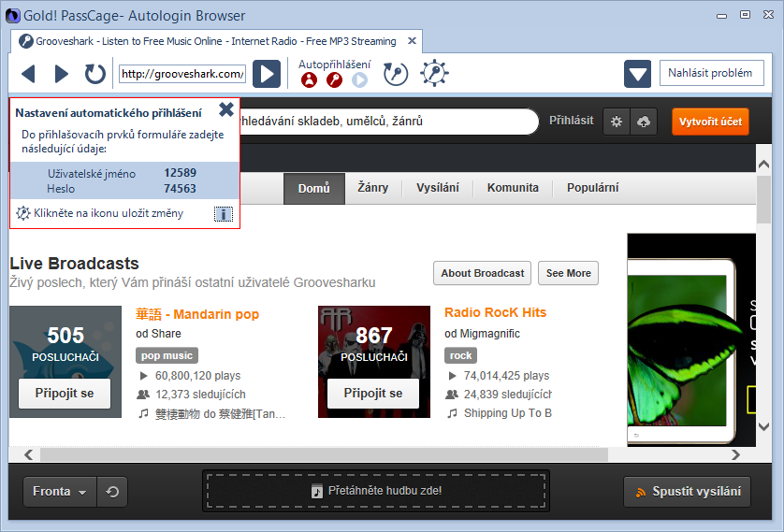Click the info icon in the autologin popup
The width and height of the screenshot is (784, 532).
pyautogui.click(x=224, y=214)
